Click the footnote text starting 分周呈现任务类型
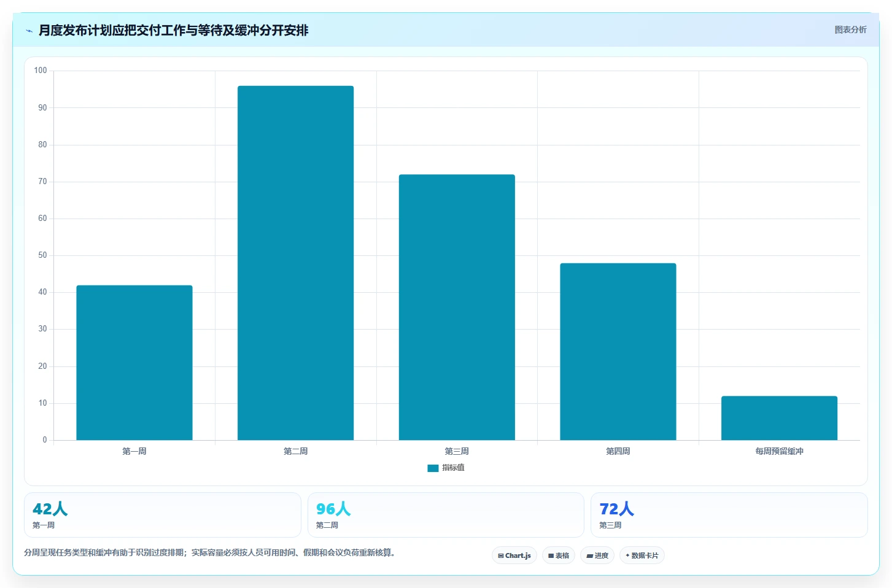The height and width of the screenshot is (588, 892). point(212,552)
